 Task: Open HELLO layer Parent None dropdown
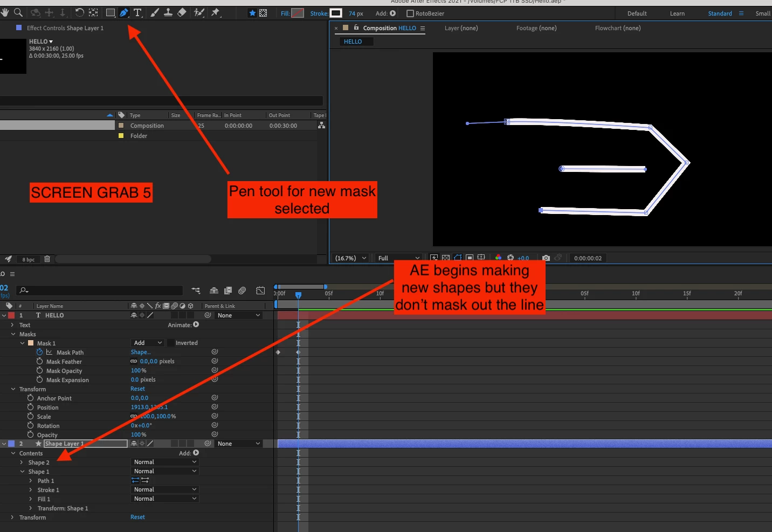[239, 315]
